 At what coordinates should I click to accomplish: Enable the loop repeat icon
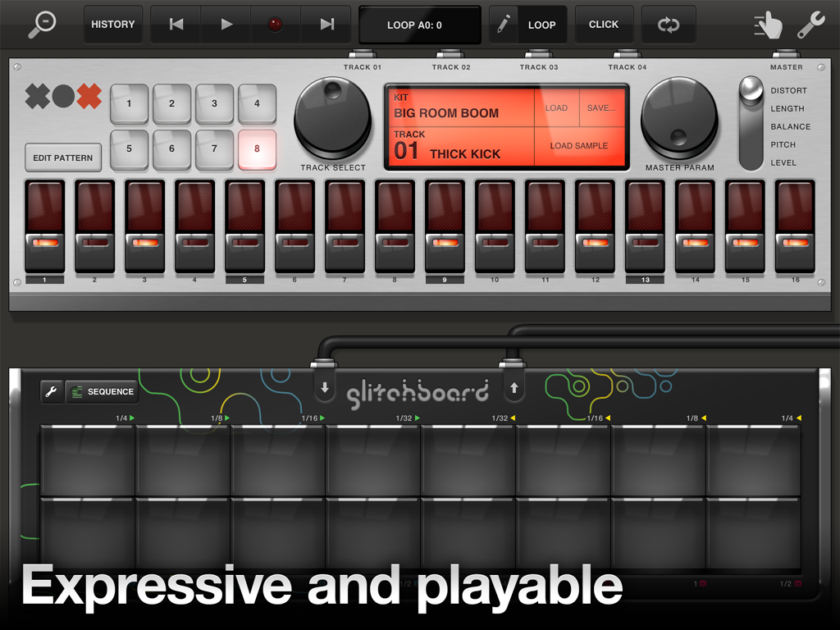669,25
